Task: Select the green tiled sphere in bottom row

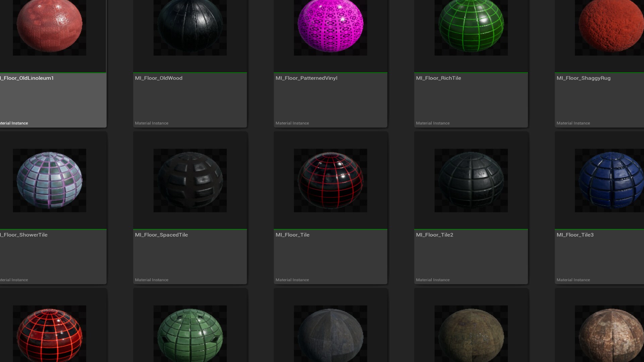Action: click(190, 335)
